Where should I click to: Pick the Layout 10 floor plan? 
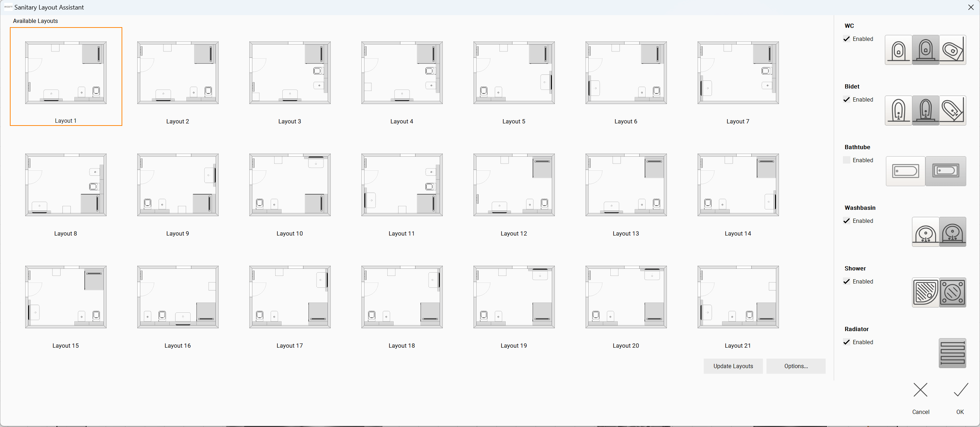pyautogui.click(x=290, y=185)
